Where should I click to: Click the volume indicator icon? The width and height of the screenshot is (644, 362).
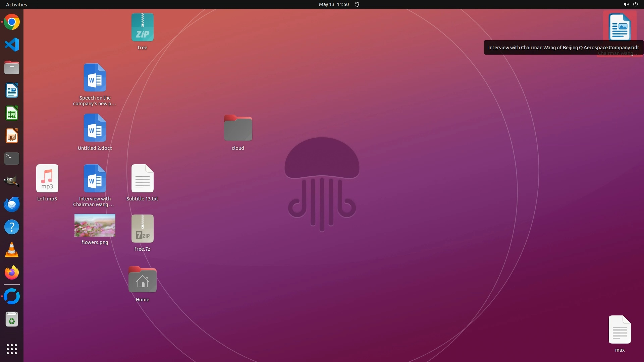(x=626, y=4)
